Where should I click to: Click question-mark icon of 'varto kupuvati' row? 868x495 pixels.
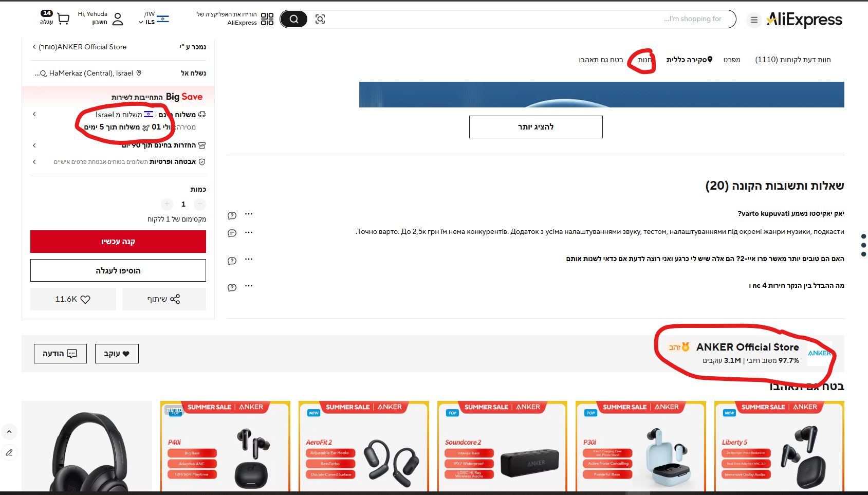(232, 215)
